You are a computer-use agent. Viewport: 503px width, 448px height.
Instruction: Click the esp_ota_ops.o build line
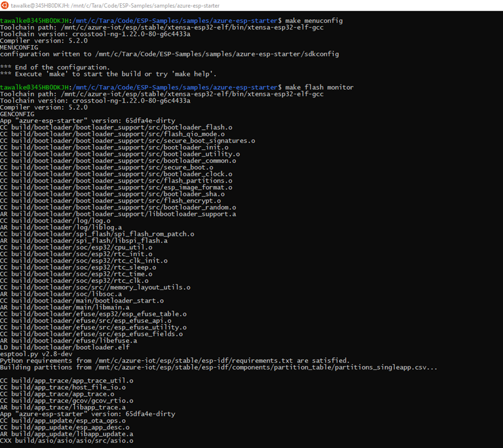pos(63,420)
